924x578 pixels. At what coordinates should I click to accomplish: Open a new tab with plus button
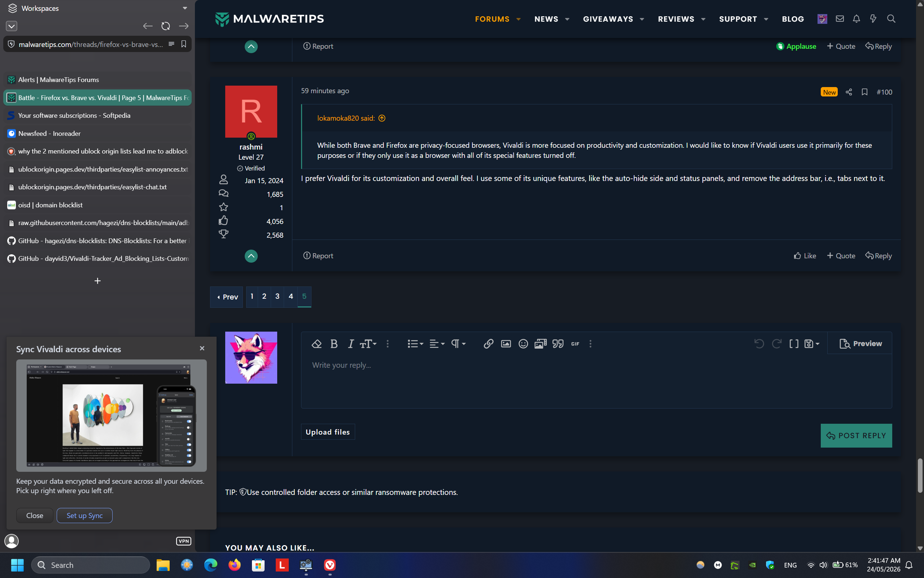pos(97,281)
